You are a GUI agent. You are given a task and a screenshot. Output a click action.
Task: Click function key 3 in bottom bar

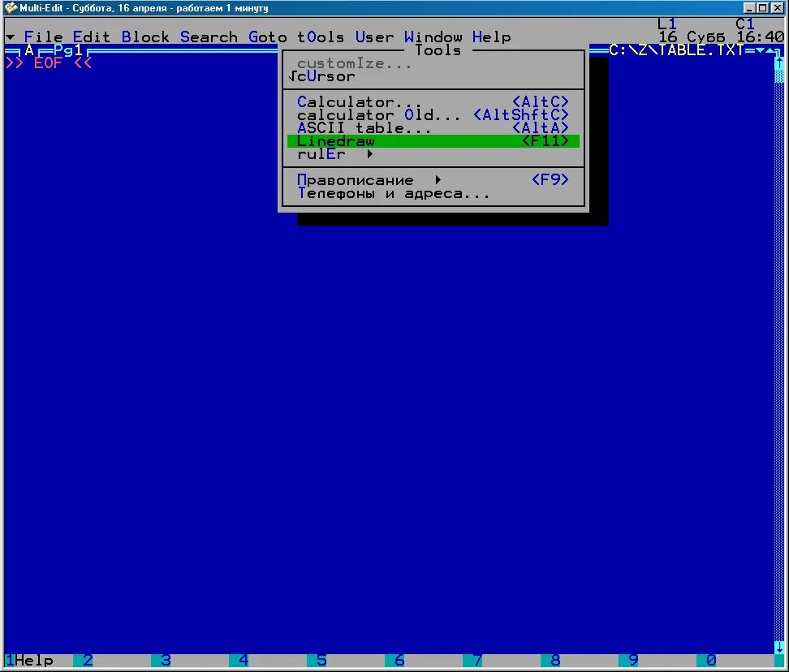[166, 660]
